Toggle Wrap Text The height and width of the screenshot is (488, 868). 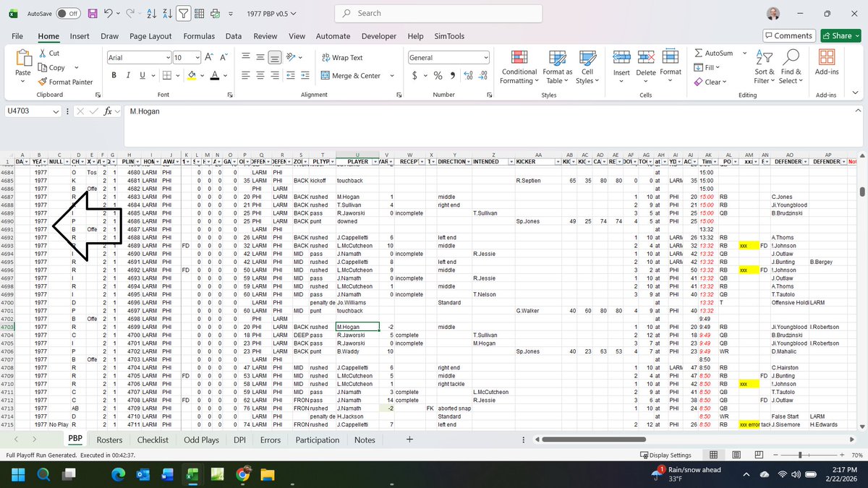click(x=342, y=58)
